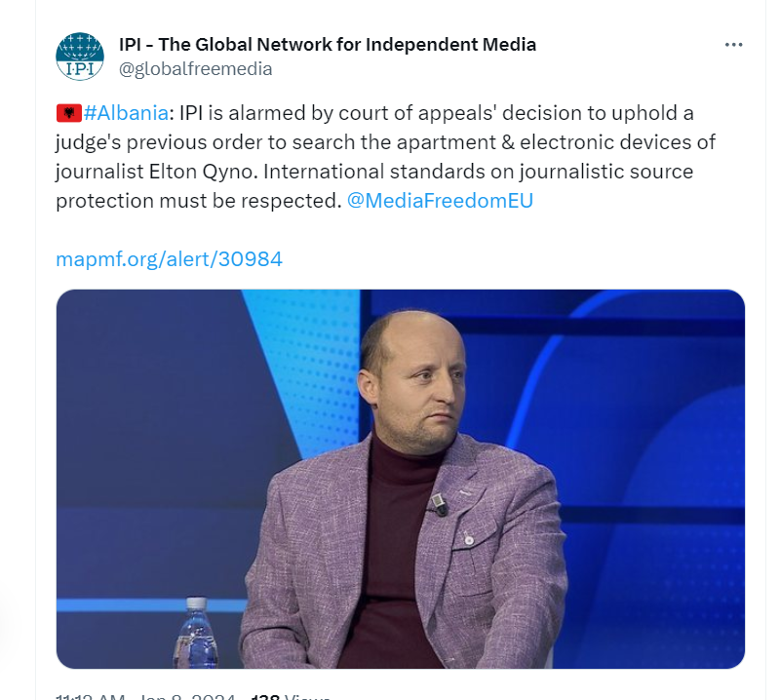The image size is (780, 700).
Task: Click the tweet timestamp below the photo
Action: pyautogui.click(x=146, y=696)
